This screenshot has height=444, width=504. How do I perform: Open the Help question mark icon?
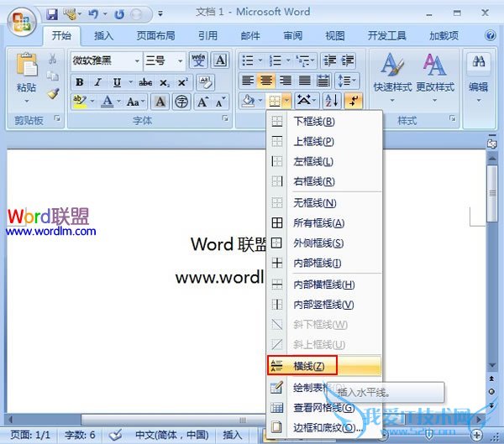click(x=491, y=36)
